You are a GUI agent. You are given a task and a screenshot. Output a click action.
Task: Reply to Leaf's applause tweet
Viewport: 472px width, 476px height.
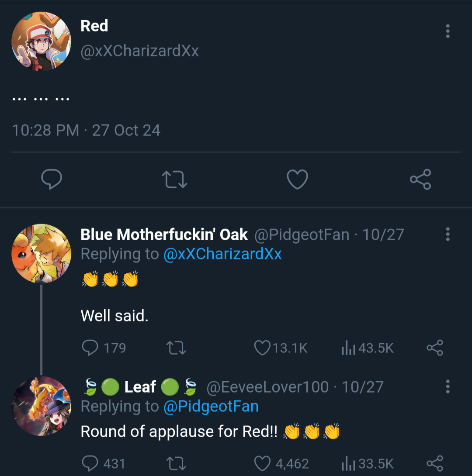90,463
